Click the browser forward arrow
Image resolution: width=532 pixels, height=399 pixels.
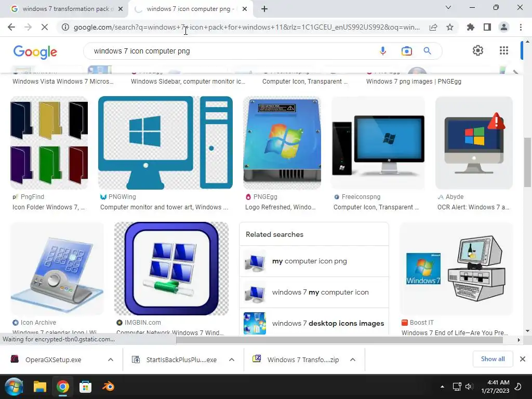(28, 27)
